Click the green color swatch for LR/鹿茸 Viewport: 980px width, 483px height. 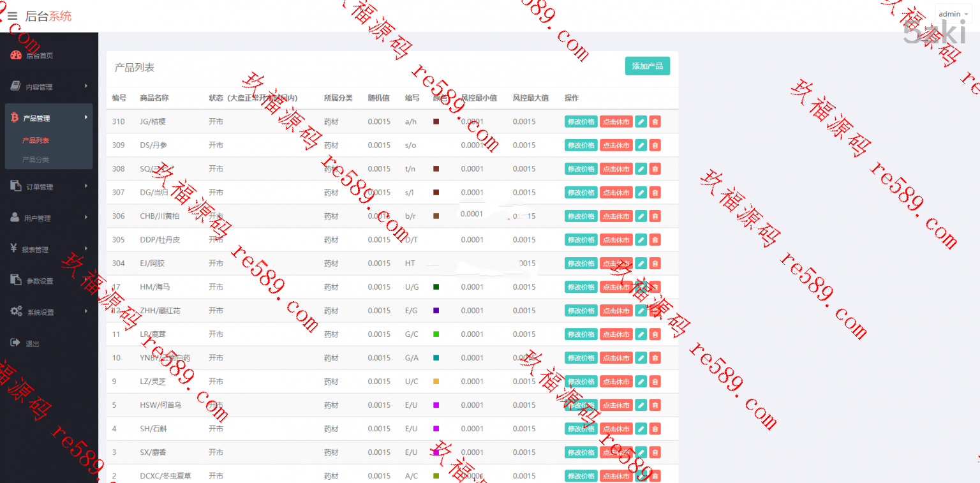(436, 334)
